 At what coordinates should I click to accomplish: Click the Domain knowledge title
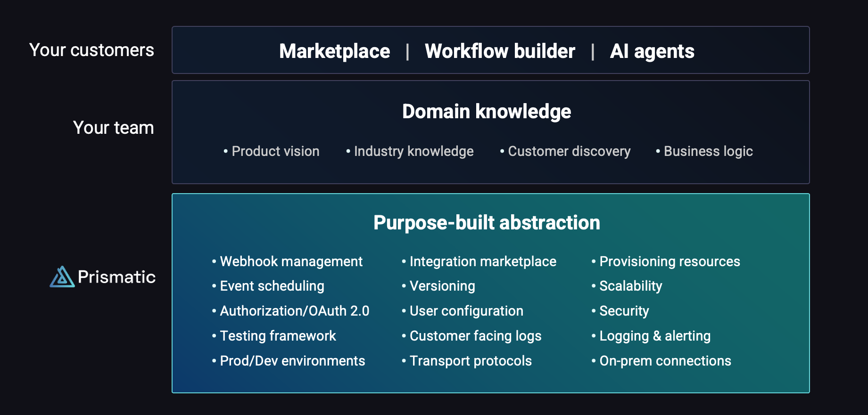487,112
